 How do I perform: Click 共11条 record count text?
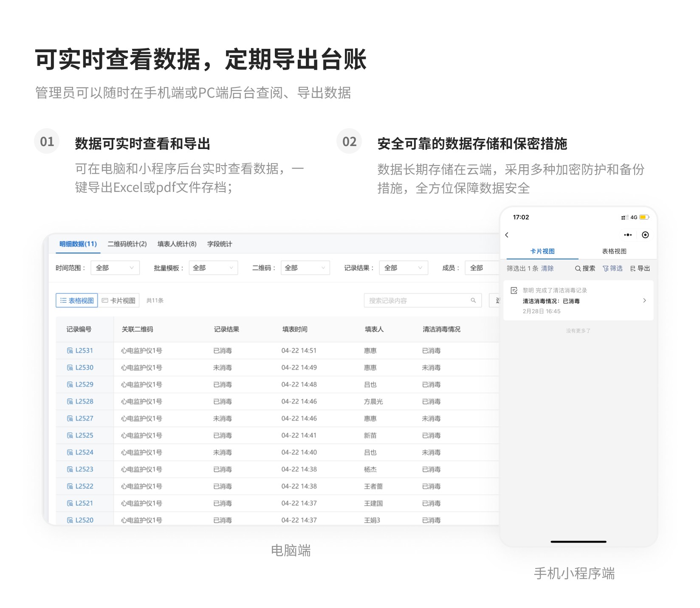pos(155,301)
